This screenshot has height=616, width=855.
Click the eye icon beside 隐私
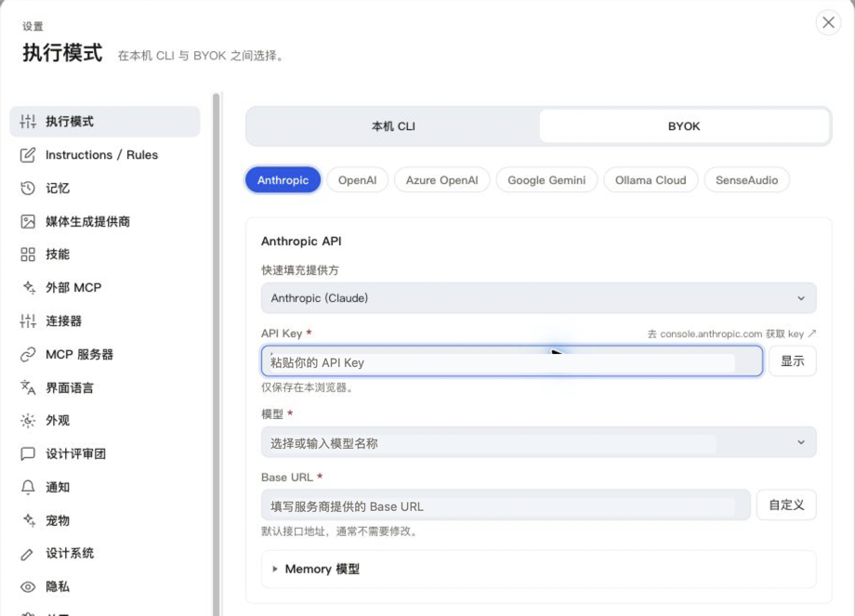(28, 586)
